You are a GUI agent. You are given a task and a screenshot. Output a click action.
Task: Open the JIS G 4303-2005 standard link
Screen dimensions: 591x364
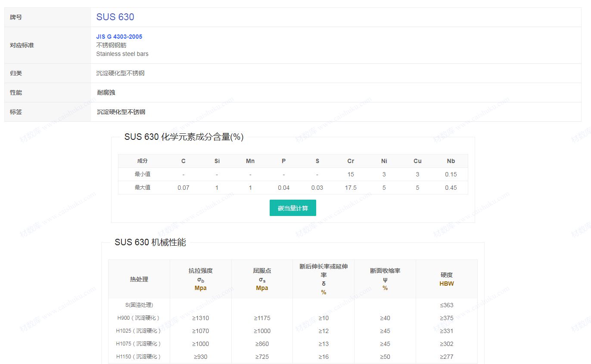click(x=119, y=37)
